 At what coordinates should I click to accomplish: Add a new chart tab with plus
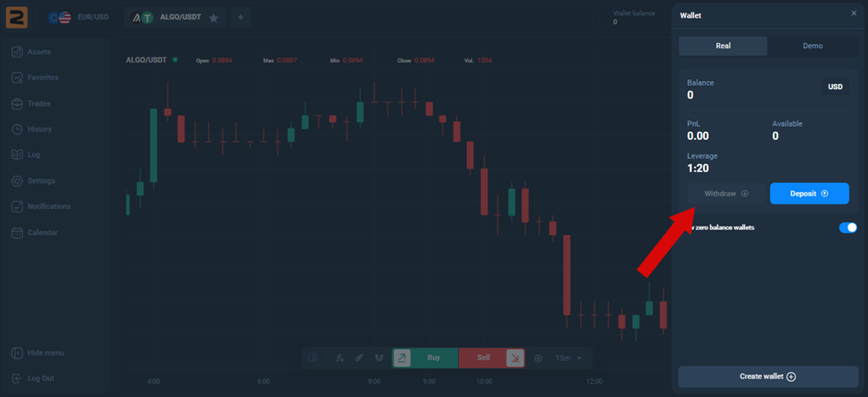click(x=241, y=17)
